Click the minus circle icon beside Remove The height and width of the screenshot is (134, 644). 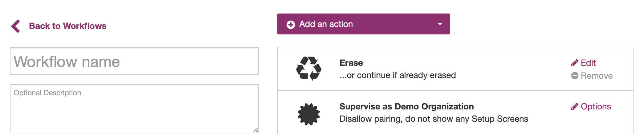tap(575, 76)
